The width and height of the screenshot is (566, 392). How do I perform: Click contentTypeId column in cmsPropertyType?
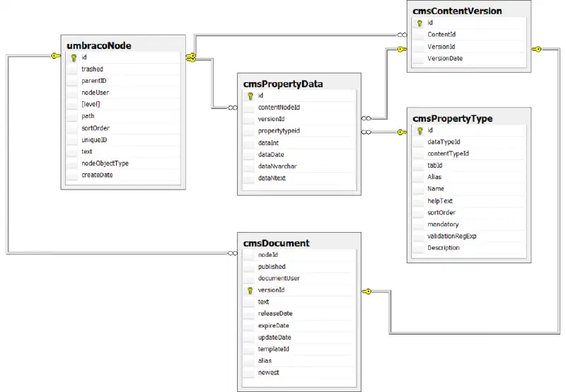tap(468, 154)
